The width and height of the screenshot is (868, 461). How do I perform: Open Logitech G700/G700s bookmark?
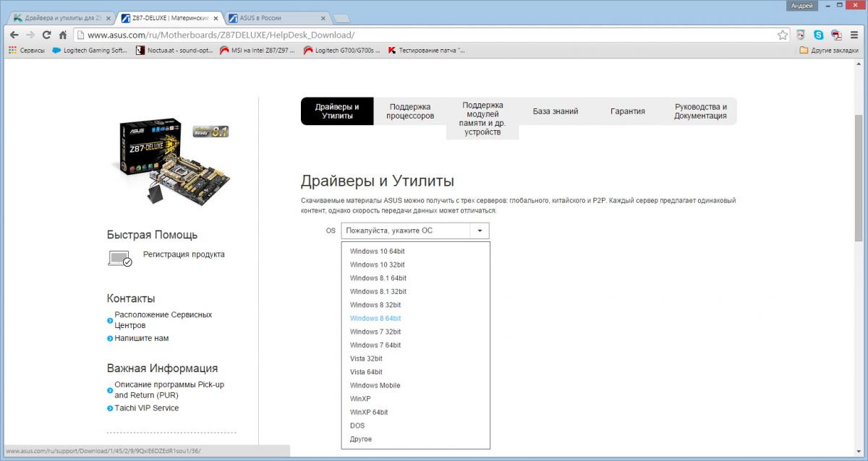pos(342,51)
